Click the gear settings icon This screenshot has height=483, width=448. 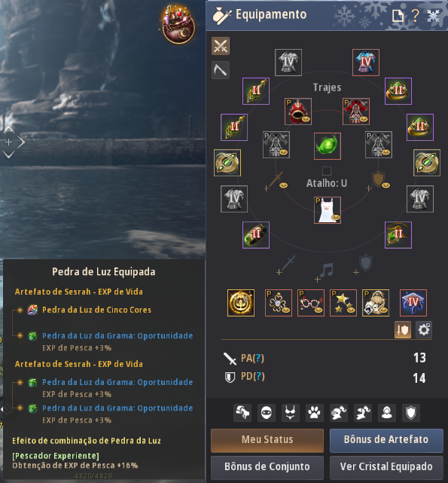(x=424, y=330)
